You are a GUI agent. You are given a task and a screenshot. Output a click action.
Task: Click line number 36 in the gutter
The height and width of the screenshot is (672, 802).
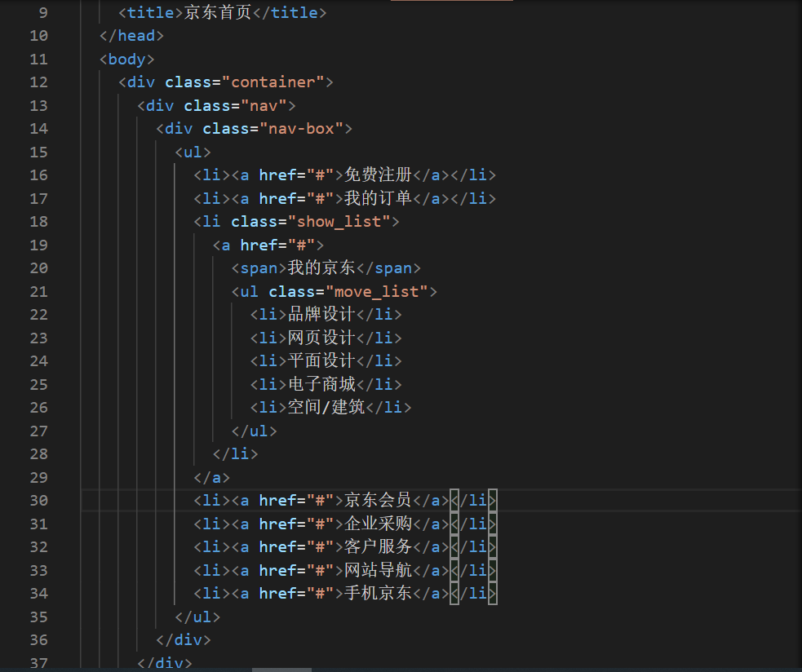tap(39, 639)
